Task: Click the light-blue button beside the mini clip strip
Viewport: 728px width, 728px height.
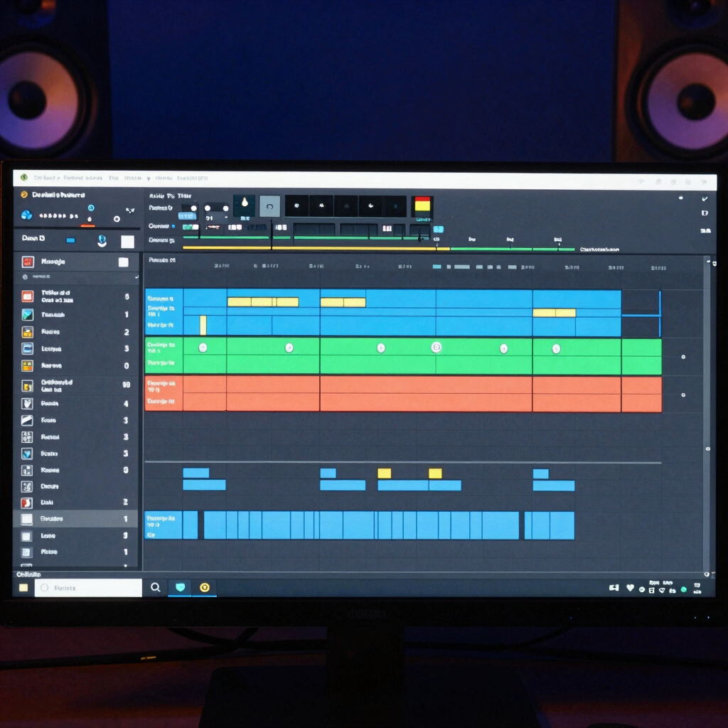Action: point(438,230)
